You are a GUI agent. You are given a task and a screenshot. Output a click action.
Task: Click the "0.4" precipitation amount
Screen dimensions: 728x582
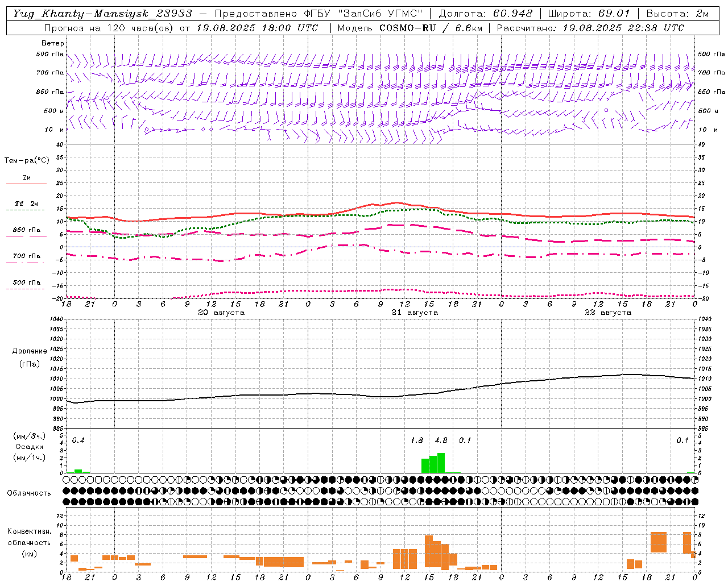[78, 440]
